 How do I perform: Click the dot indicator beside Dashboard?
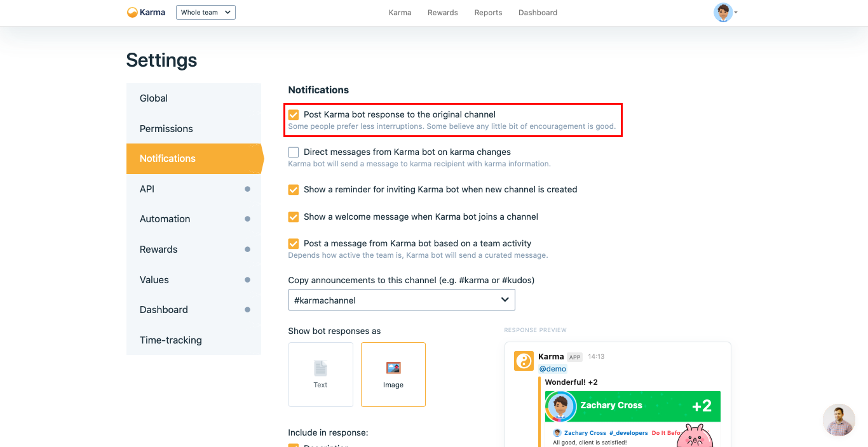[x=247, y=310]
